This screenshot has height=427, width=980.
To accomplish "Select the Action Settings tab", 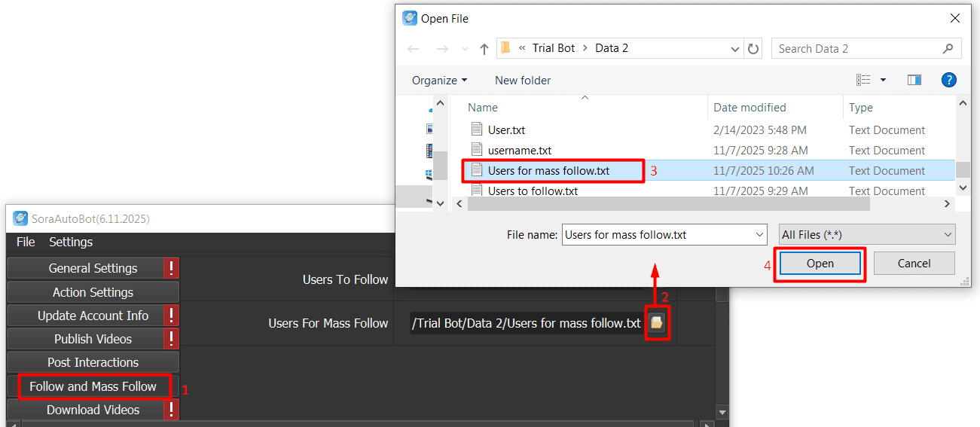I will (93, 292).
